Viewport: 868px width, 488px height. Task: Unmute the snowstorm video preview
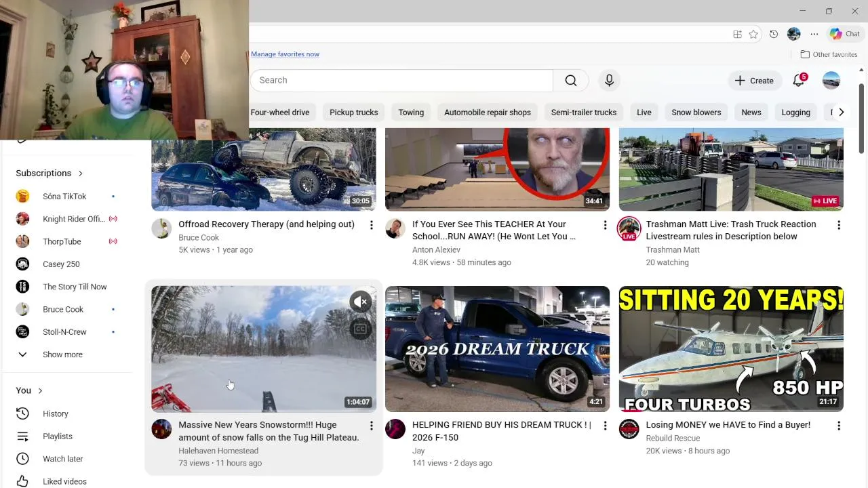[360, 302]
